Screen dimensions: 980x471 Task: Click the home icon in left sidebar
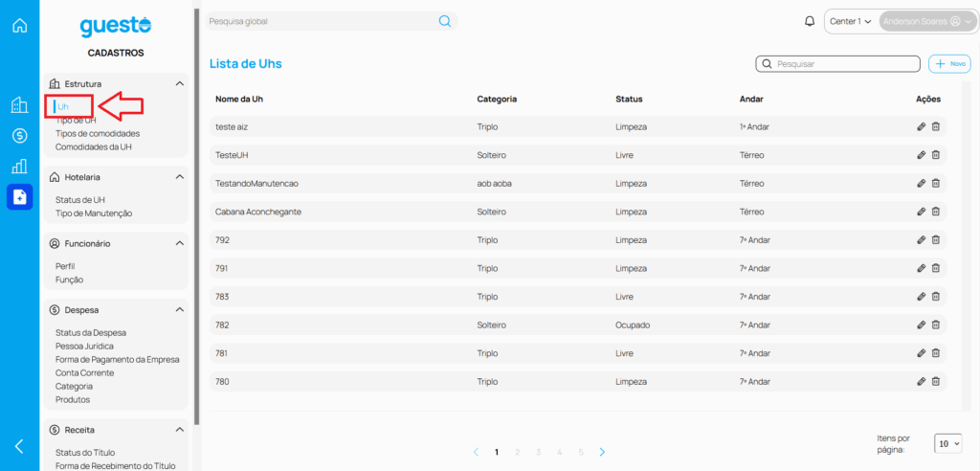[19, 26]
